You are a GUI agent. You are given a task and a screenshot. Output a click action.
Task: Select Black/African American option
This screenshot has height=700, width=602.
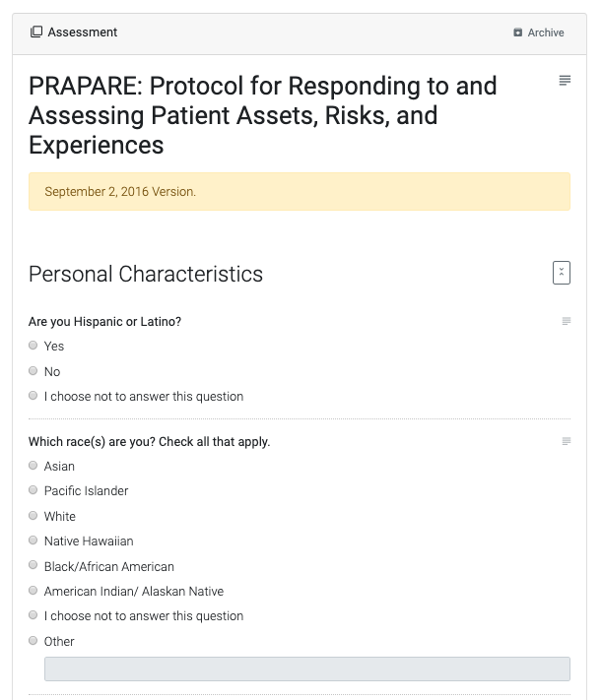point(33,566)
